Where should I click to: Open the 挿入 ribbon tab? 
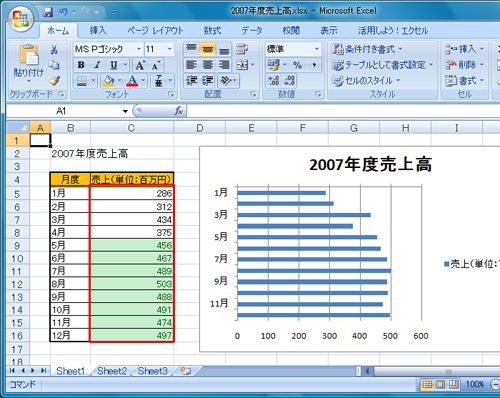98,31
